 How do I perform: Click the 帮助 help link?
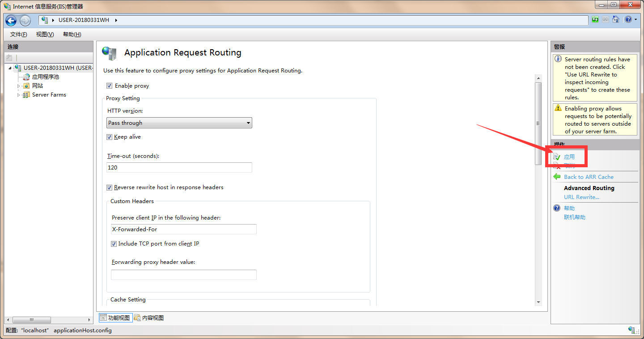point(569,208)
